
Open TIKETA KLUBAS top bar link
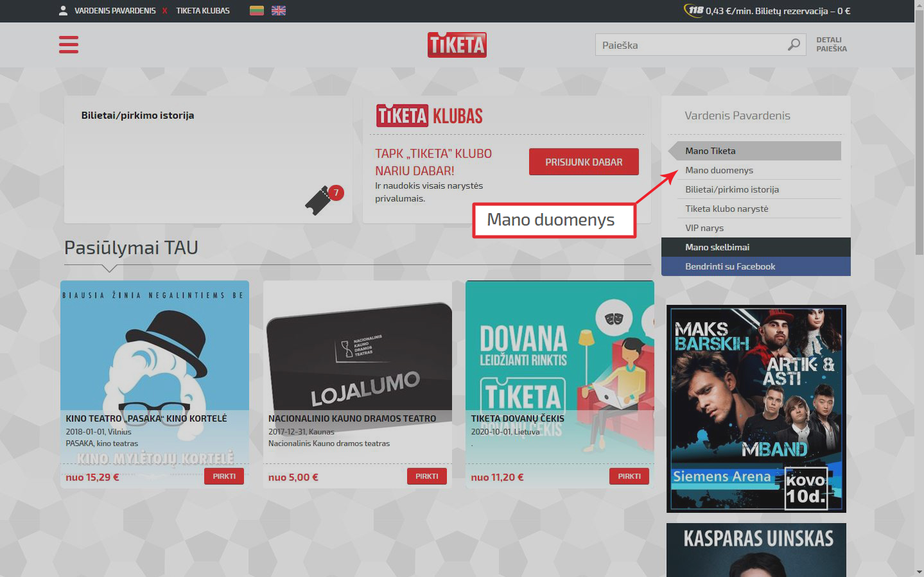tap(203, 11)
